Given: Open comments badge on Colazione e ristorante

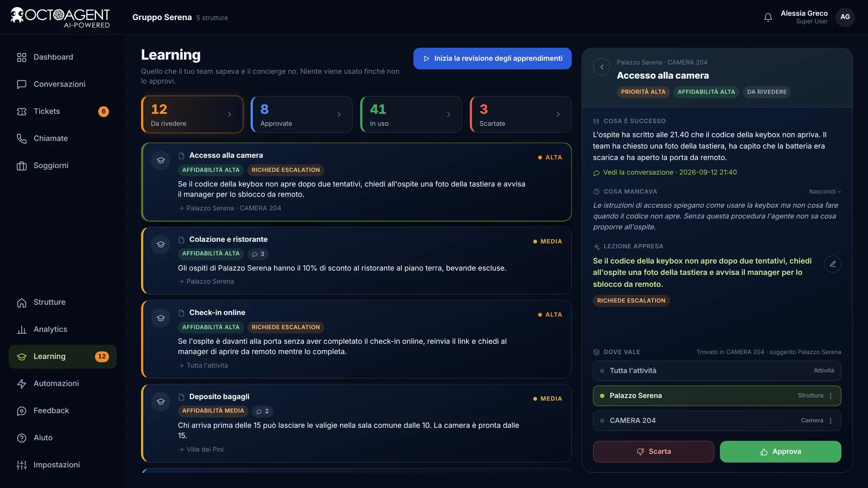Looking at the screenshot, I should click(x=258, y=254).
